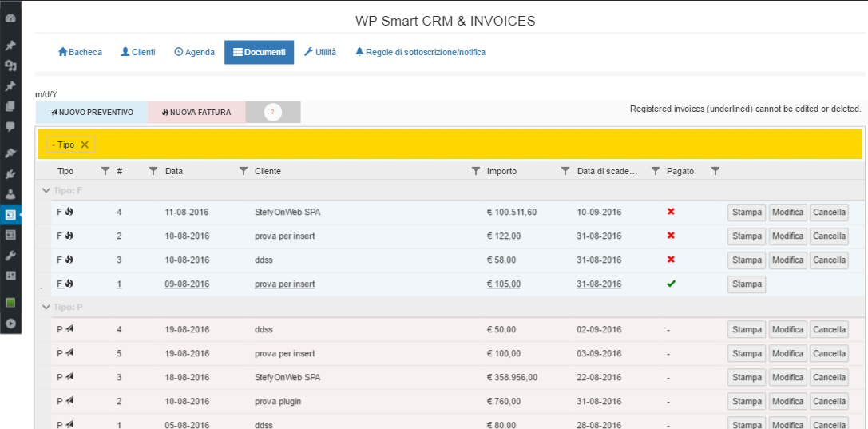Click red unpaid mark for StefyOnWeb SPA invoice
Viewport: 868px width, 429px height.
tap(671, 212)
